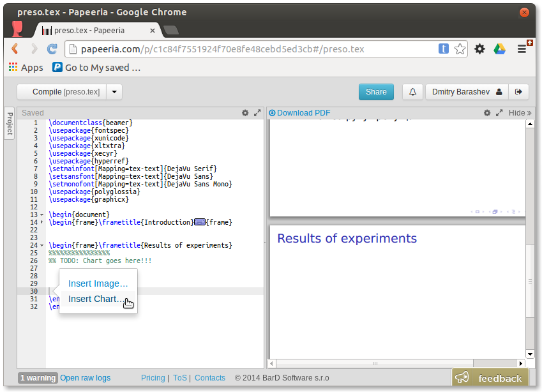The image size is (542, 392).
Task: Click Download PDF link
Action: click(299, 113)
